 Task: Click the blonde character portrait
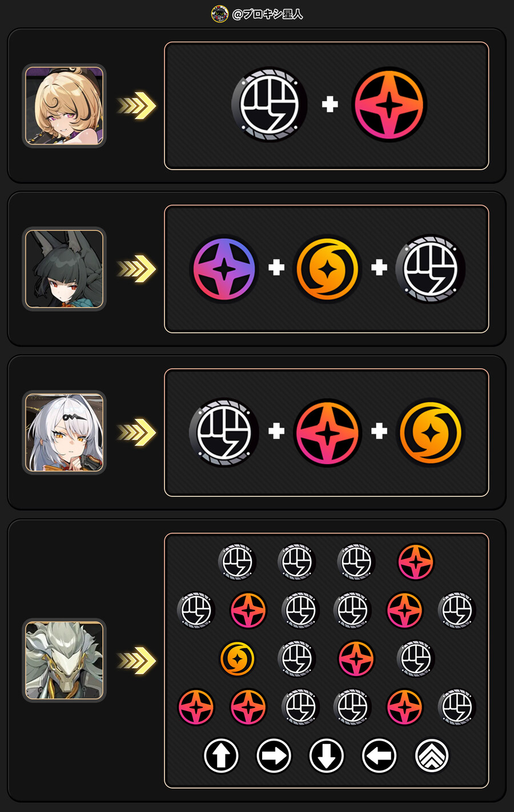[x=65, y=106]
